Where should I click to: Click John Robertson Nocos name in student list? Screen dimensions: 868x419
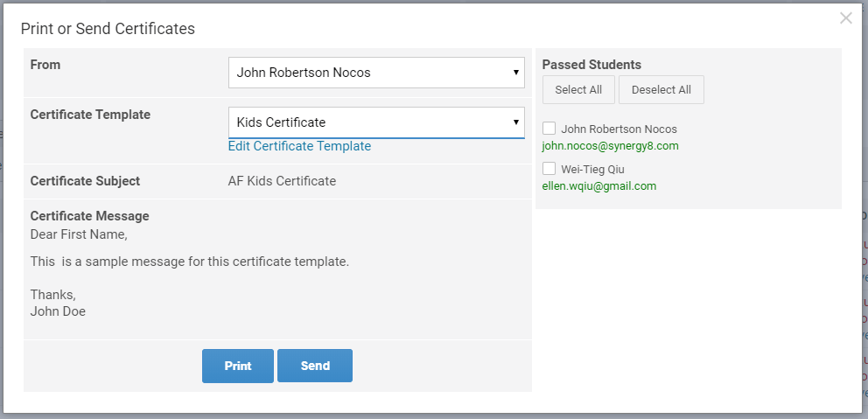(x=619, y=129)
